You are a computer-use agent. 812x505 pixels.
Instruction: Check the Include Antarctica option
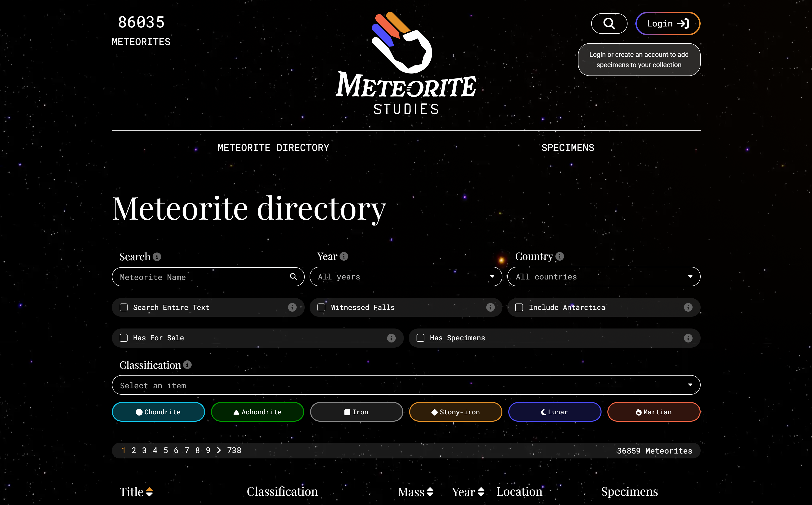519,307
